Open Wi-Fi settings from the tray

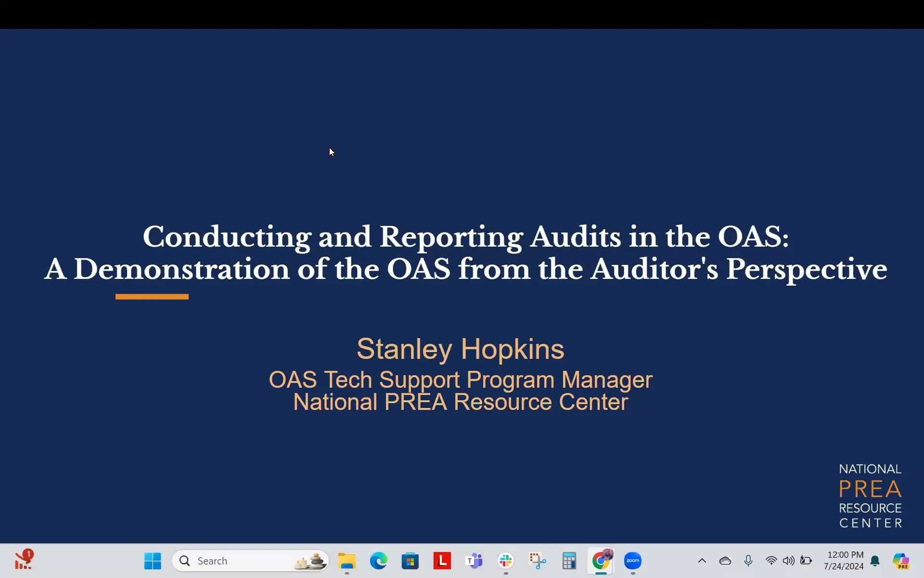coord(771,560)
